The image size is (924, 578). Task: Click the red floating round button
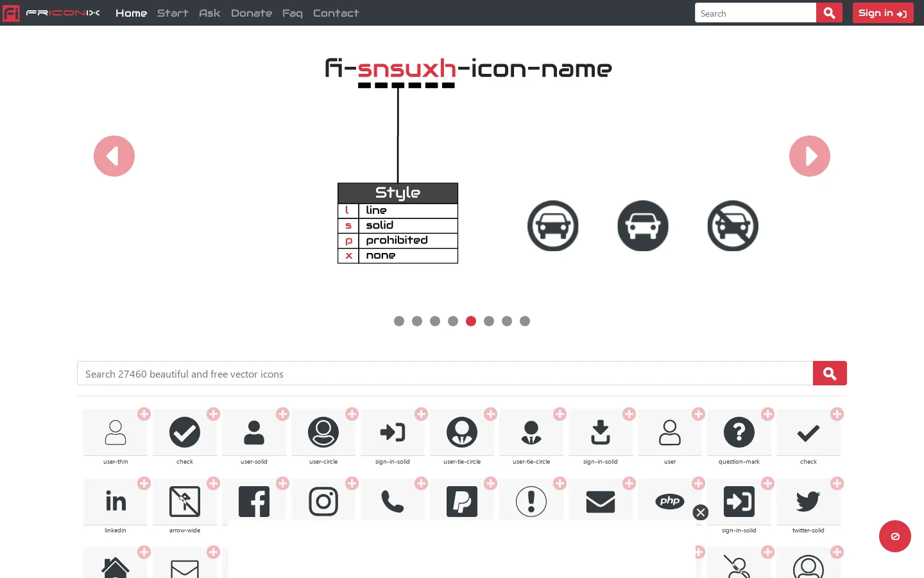[x=895, y=536]
